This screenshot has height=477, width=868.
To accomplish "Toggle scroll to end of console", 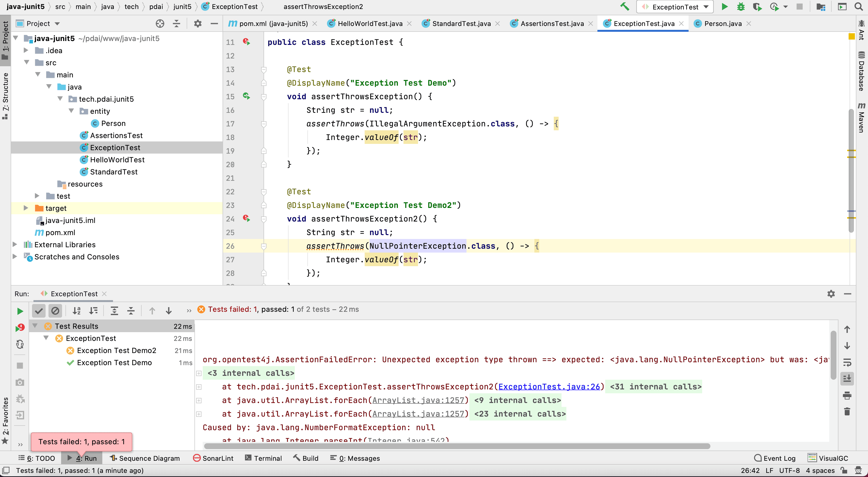I will click(x=847, y=378).
